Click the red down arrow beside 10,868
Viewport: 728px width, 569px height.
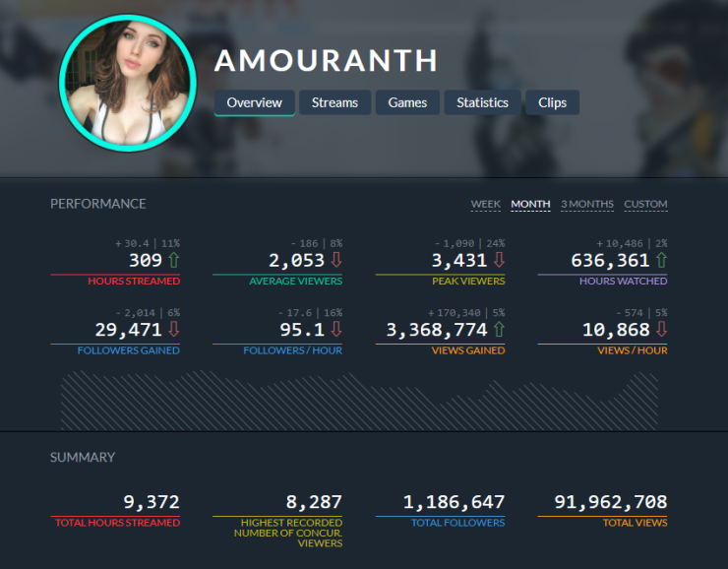(661, 330)
